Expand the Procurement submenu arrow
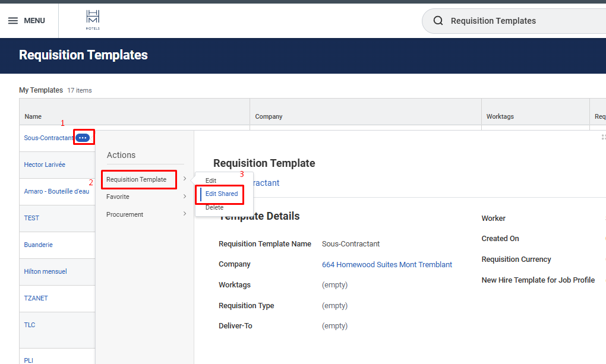606x364 pixels. point(185,214)
